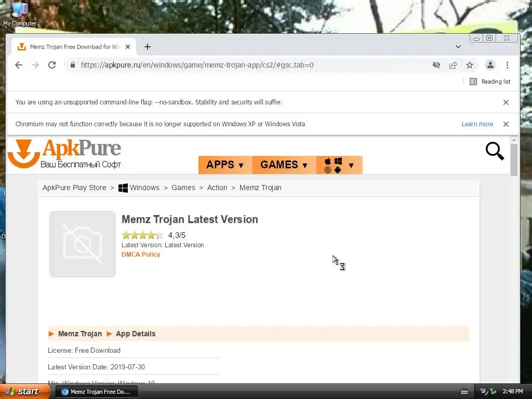This screenshot has height=399, width=532.
Task: Reload the current page
Action: (x=52, y=65)
